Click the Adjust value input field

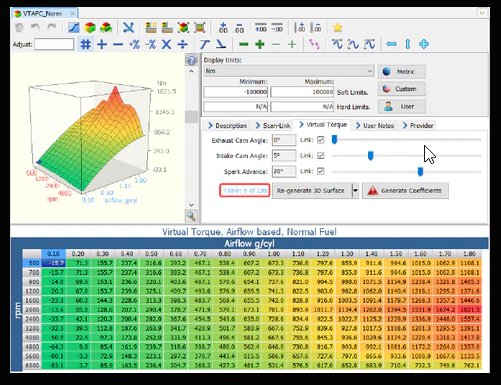pyautogui.click(x=54, y=44)
